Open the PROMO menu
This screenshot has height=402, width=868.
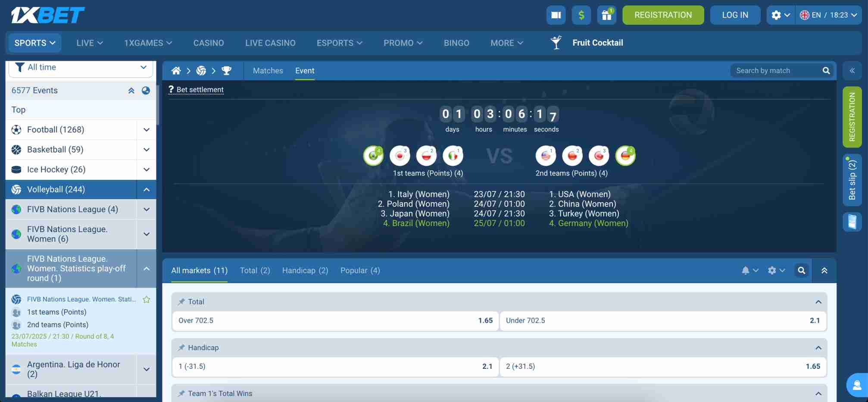coord(403,43)
